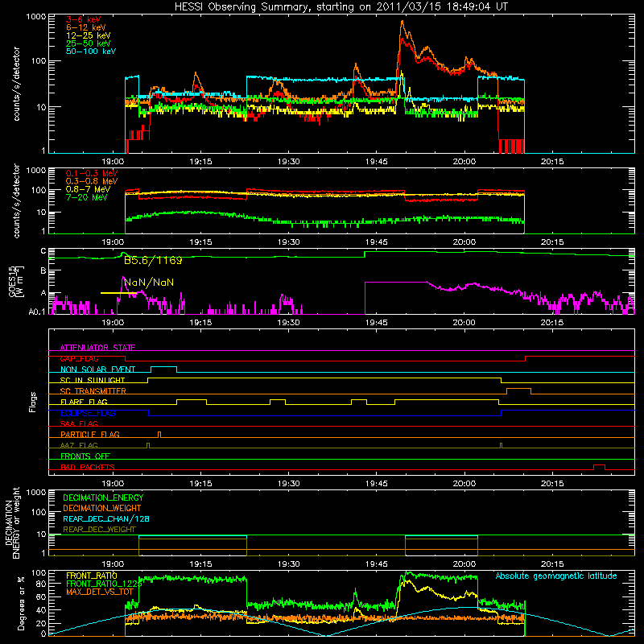Click the Absolute geomagnetic latitude label

tap(556, 576)
